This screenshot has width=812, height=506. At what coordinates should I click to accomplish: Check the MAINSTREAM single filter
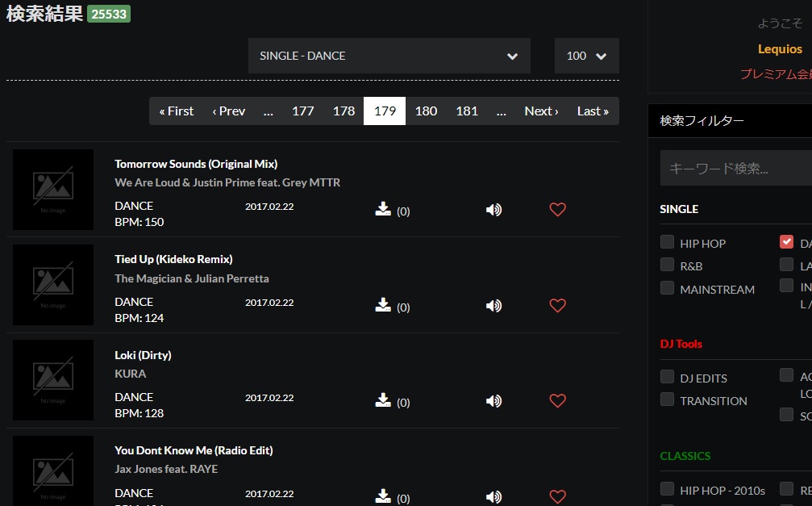pyautogui.click(x=667, y=288)
